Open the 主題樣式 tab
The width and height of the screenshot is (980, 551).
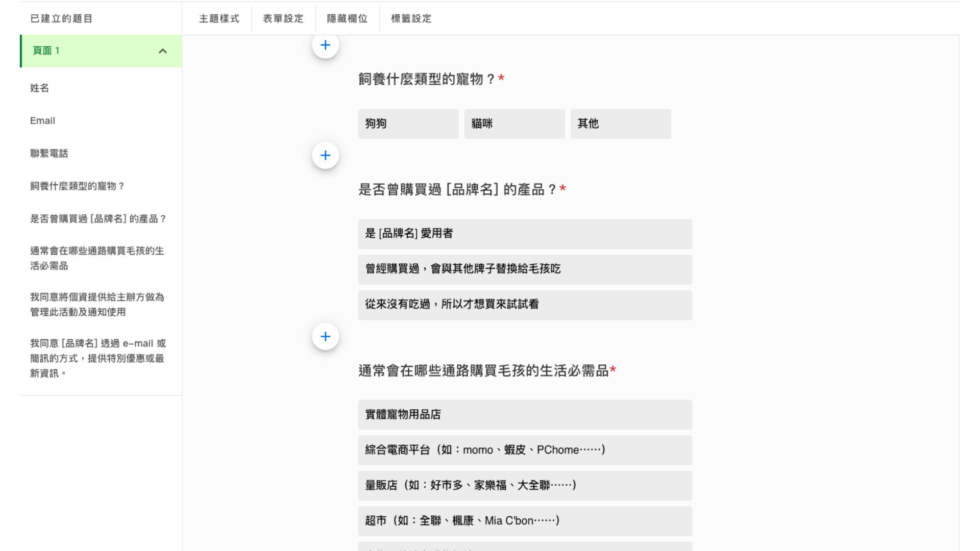[219, 19]
